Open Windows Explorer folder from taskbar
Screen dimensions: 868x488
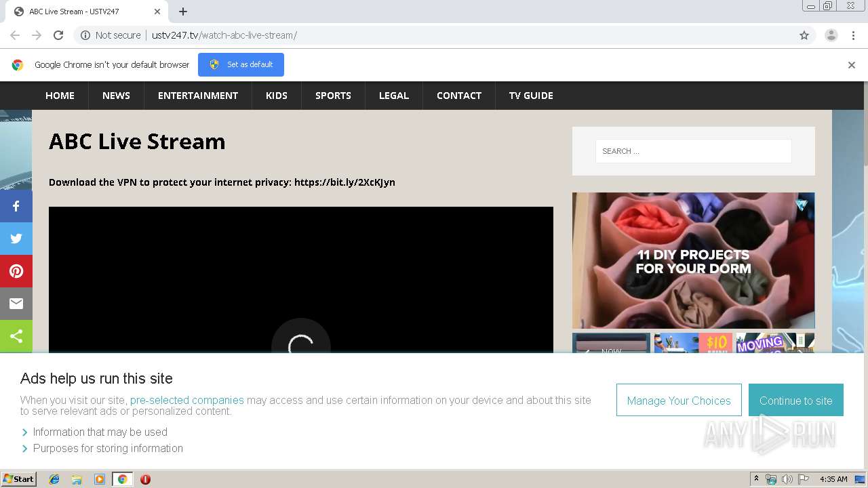point(77,479)
